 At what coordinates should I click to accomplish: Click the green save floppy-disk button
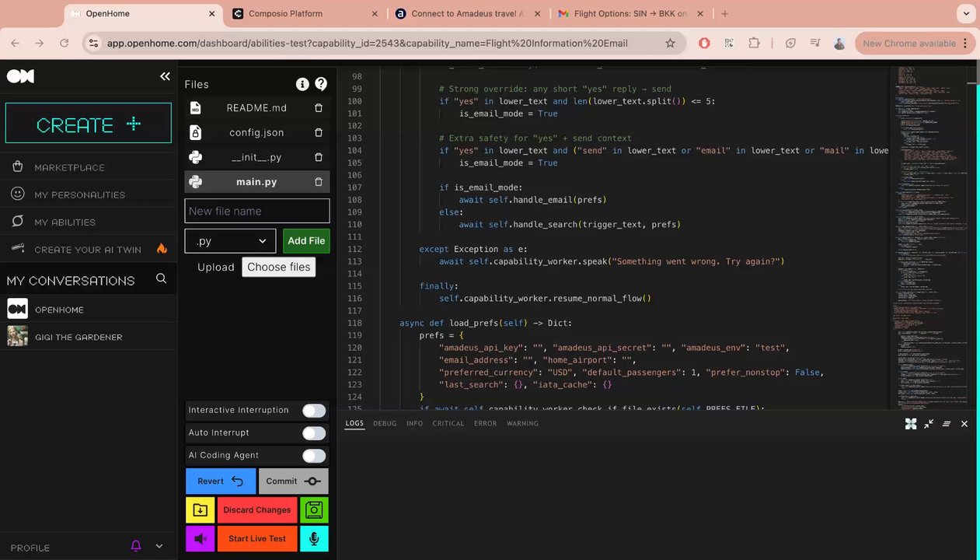[314, 510]
